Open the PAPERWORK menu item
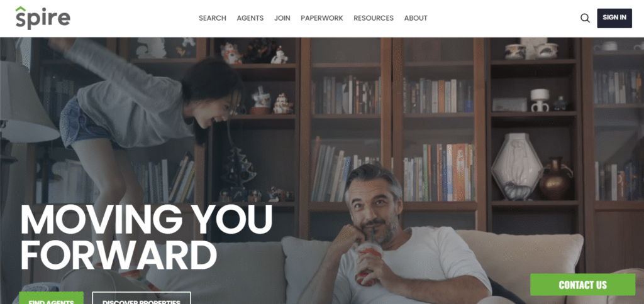Screen dimensions: 644x304 [x=321, y=18]
